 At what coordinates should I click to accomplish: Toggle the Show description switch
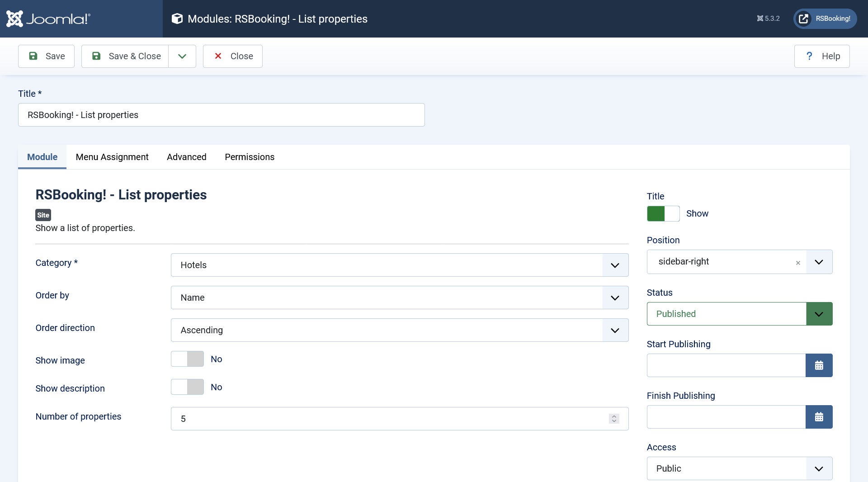[187, 387]
